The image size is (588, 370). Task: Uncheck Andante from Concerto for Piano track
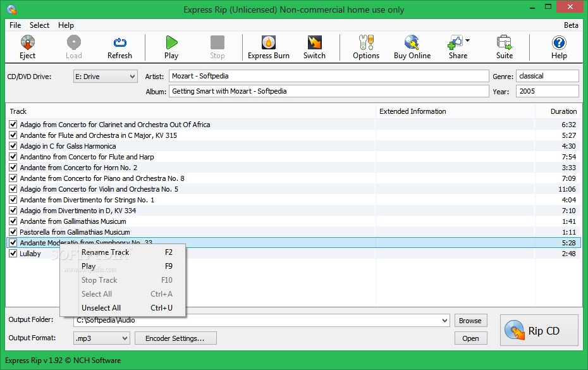(13, 178)
